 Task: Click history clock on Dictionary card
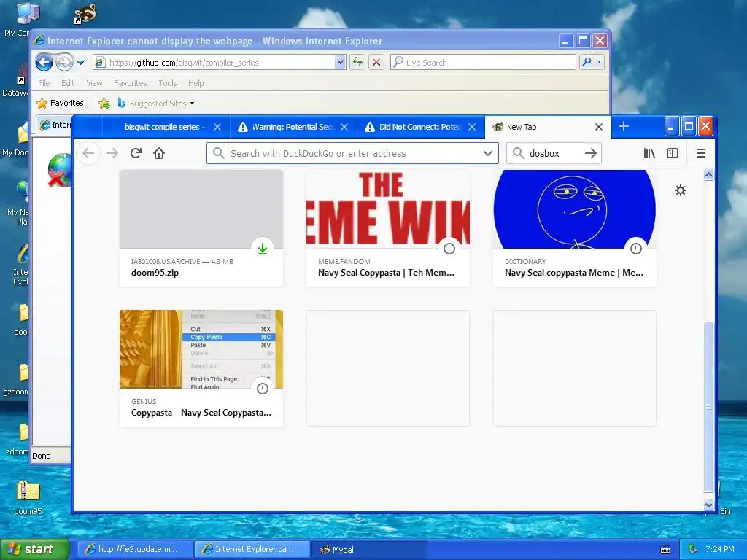pos(636,248)
